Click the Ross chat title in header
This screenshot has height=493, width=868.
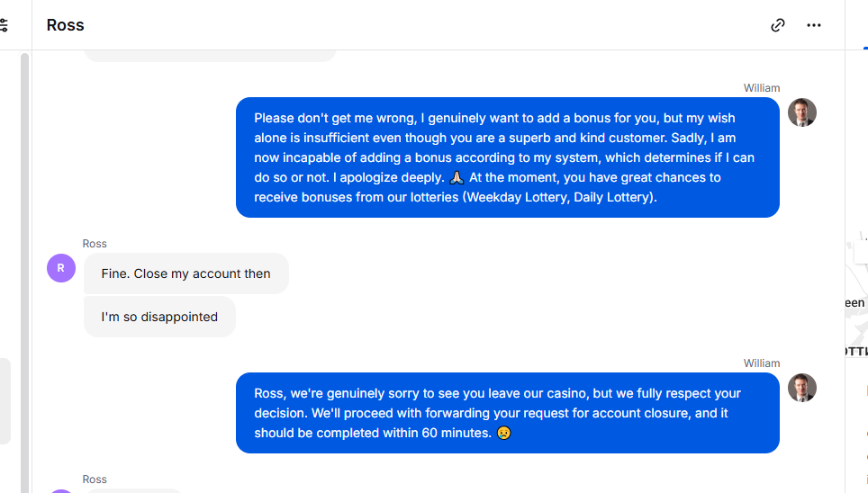[x=66, y=25]
